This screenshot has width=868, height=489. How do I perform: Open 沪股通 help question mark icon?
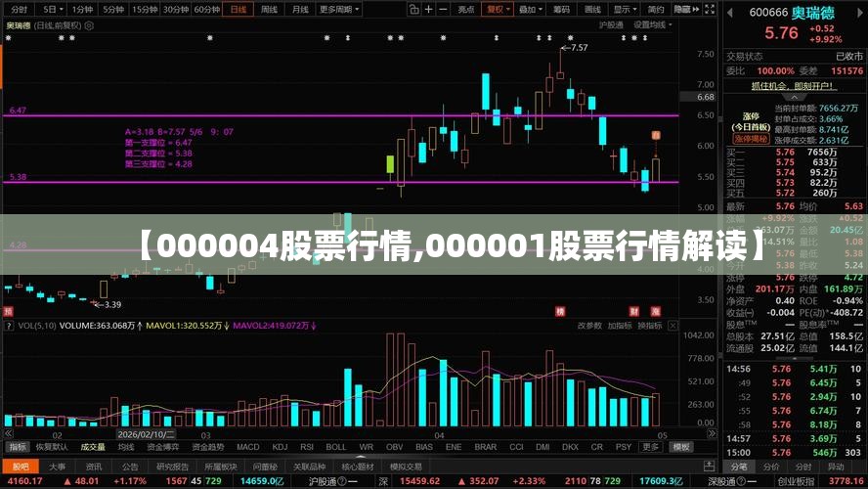341,481
